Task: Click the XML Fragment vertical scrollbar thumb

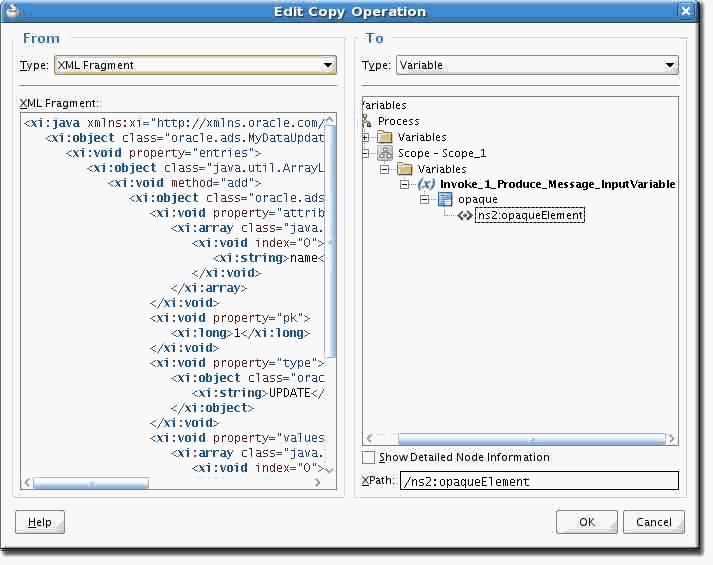Action: pyautogui.click(x=331, y=241)
